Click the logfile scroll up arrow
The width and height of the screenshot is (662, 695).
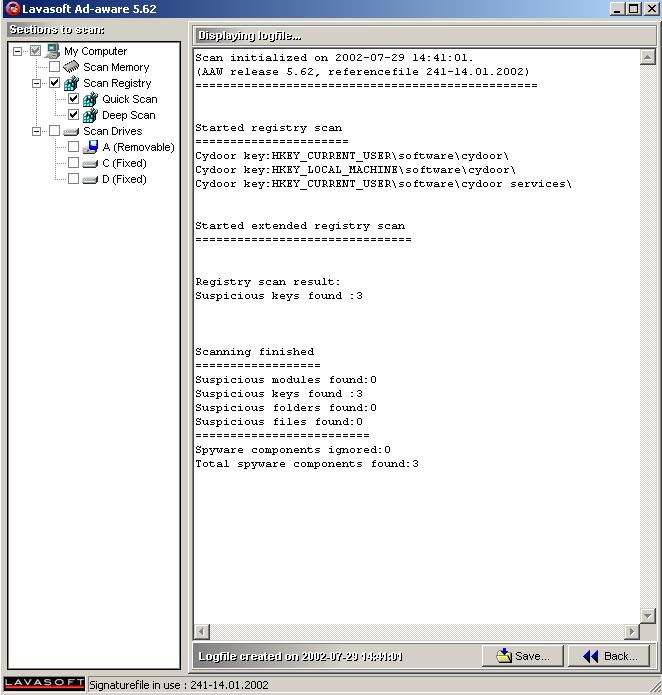coord(647,57)
